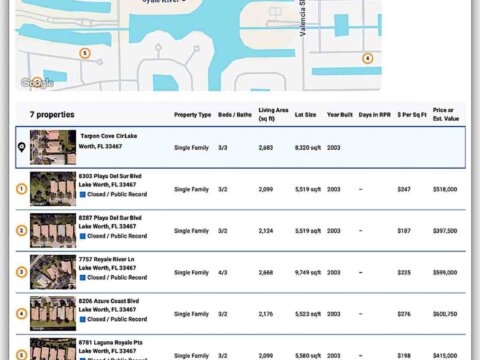Screen dimensions: 480x360
Task: Sort by Living Area column header
Action: click(x=273, y=114)
